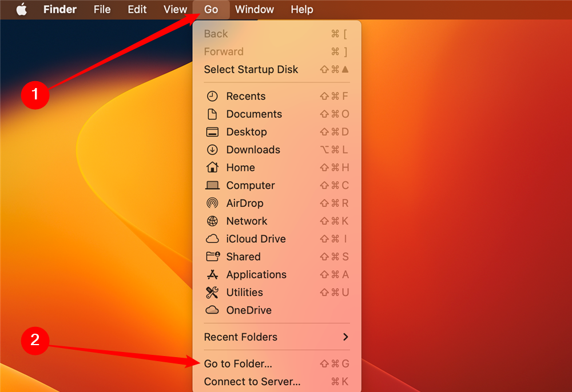This screenshot has width=572, height=392.
Task: Open the View menu
Action: [x=175, y=10]
